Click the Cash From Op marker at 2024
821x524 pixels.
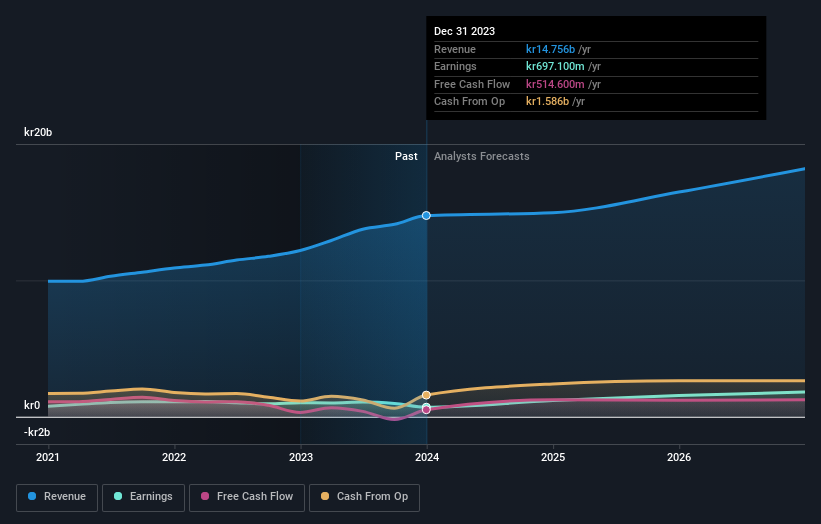tap(426, 395)
